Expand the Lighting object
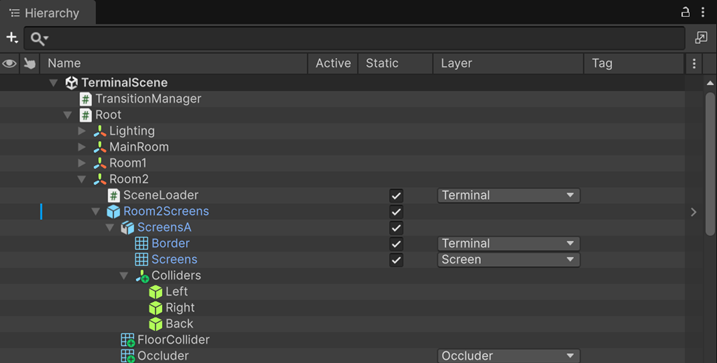This screenshot has width=717, height=363. [x=82, y=131]
